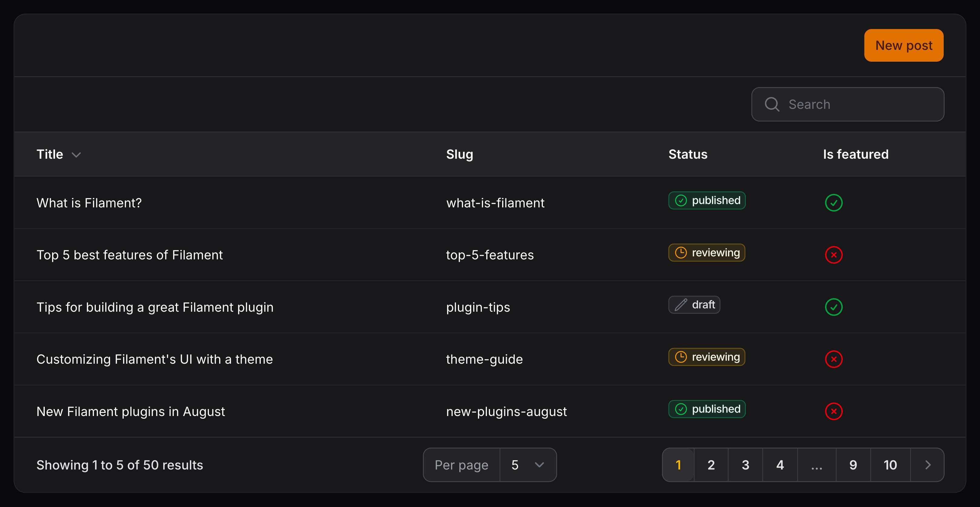Jump to page 10

pyautogui.click(x=890, y=465)
